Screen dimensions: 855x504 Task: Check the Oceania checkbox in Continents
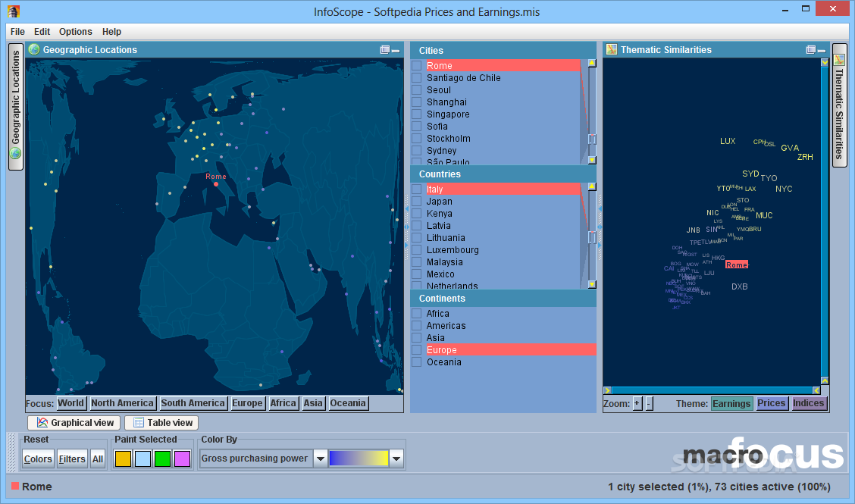(417, 362)
